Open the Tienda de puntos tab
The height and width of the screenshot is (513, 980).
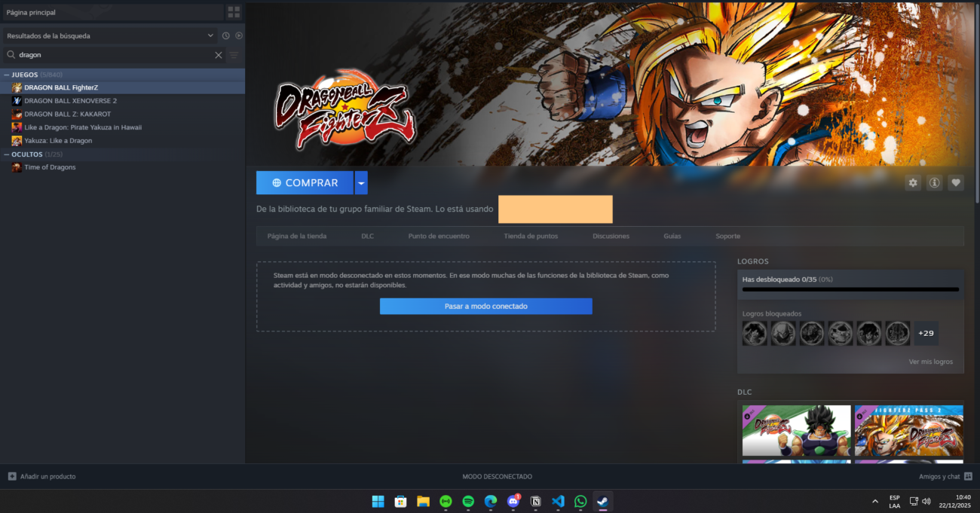coord(531,236)
